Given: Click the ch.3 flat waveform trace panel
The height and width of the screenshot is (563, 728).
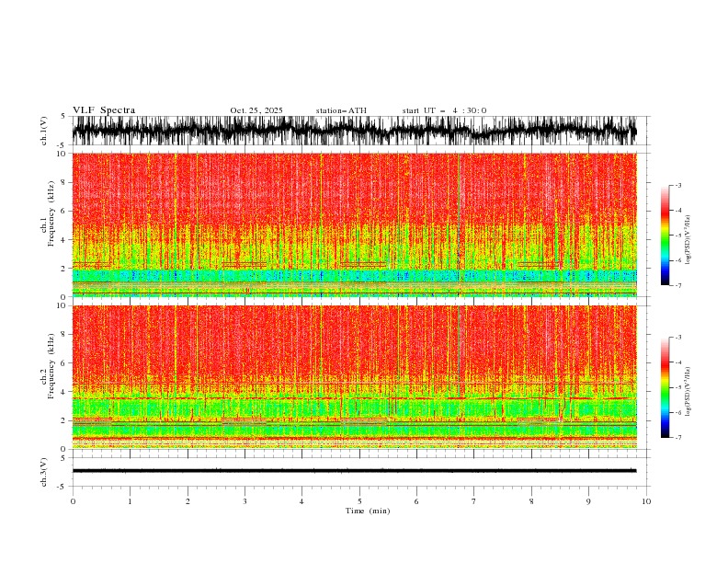Looking at the screenshot, I should click(x=360, y=472).
